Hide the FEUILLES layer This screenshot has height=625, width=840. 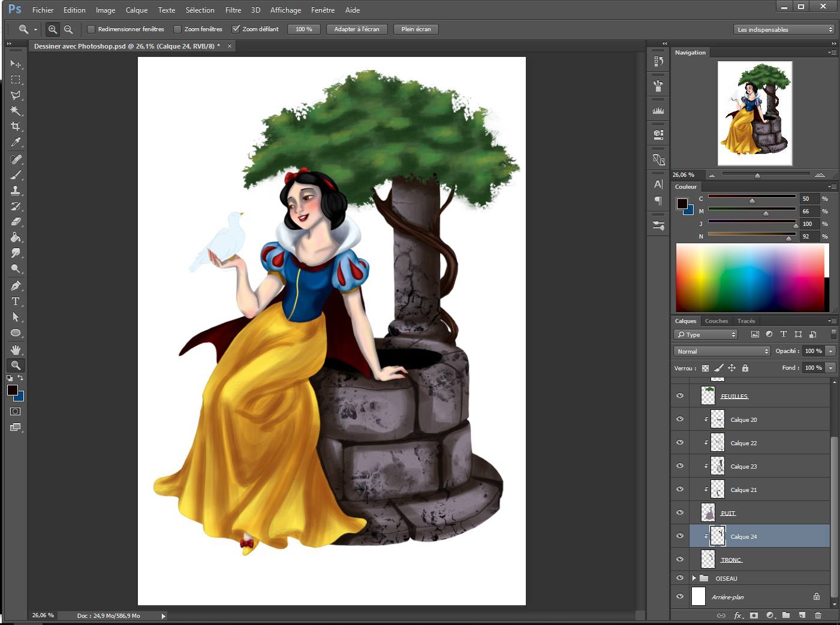pos(680,396)
